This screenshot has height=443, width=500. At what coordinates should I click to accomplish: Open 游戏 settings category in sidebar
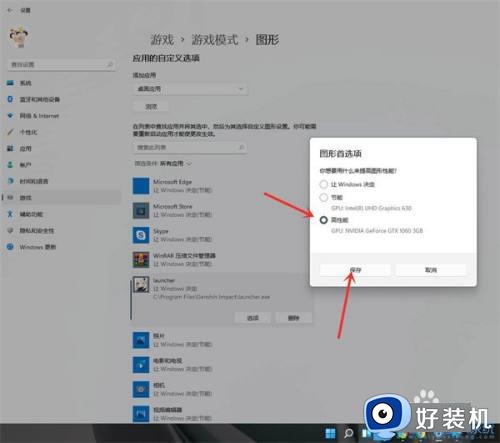(x=60, y=198)
